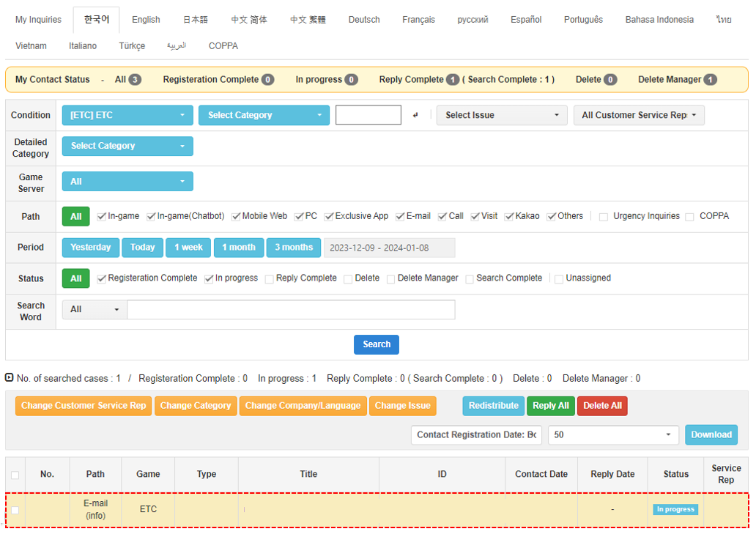Open the Game Server All dropdown
This screenshot has height=537, width=756.
click(127, 181)
